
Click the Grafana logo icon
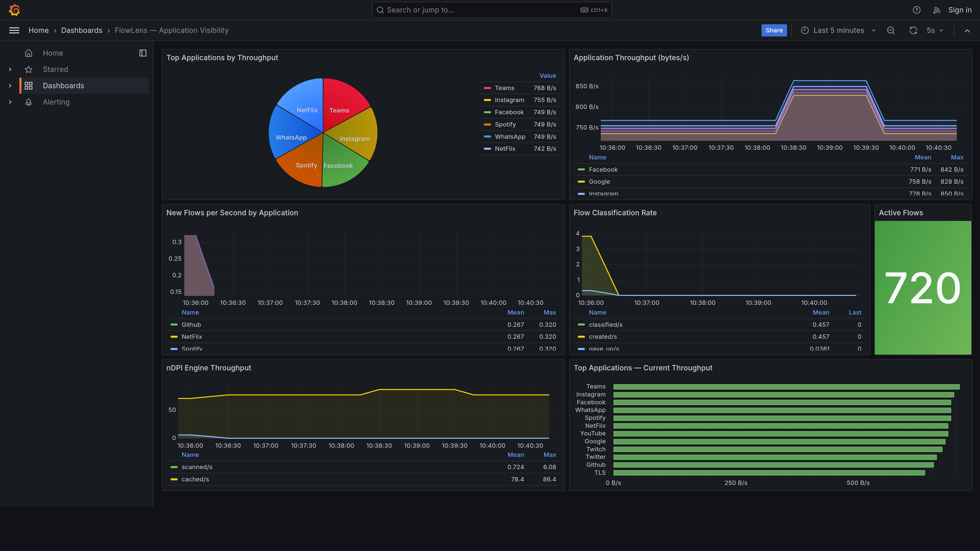[x=14, y=10]
